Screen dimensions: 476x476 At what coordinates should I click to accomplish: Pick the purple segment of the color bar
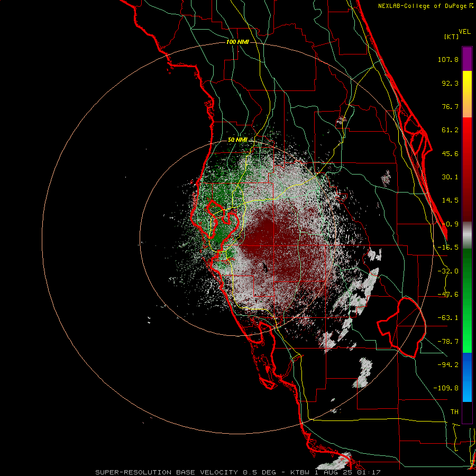tap(467, 59)
